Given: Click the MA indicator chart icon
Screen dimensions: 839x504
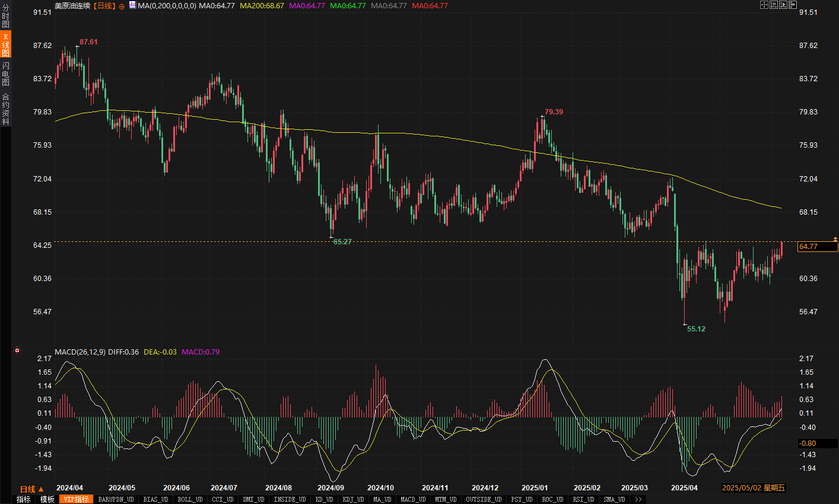Looking at the screenshot, I should pos(132,6).
